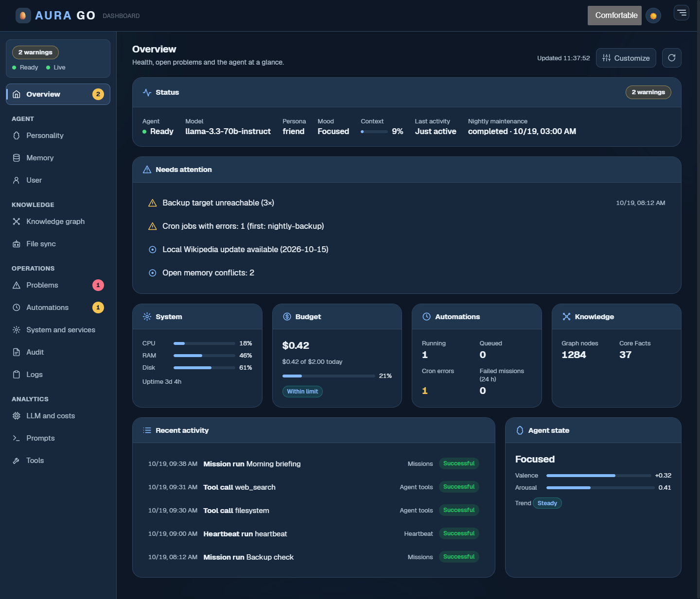Click the System and services gear icon

(x=17, y=330)
